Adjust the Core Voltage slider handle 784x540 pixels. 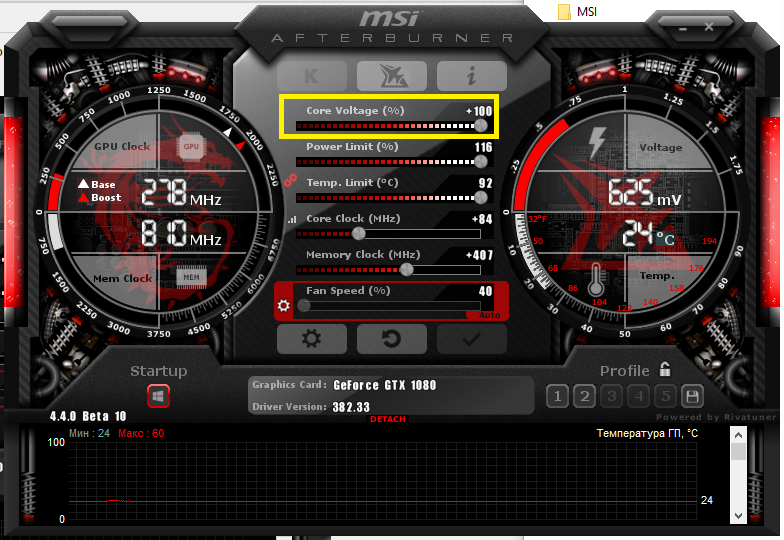(x=480, y=126)
